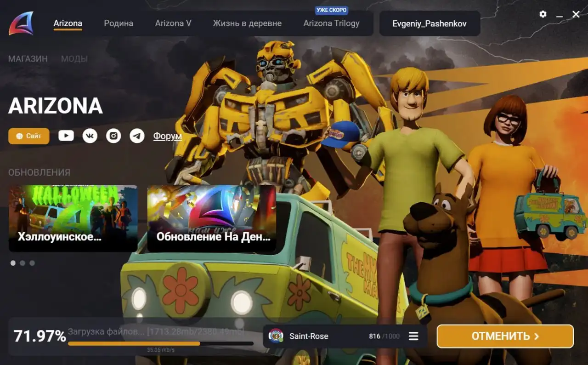Click the УЖЕ СКОРО badge
This screenshot has width=588, height=365.
pyautogui.click(x=331, y=10)
